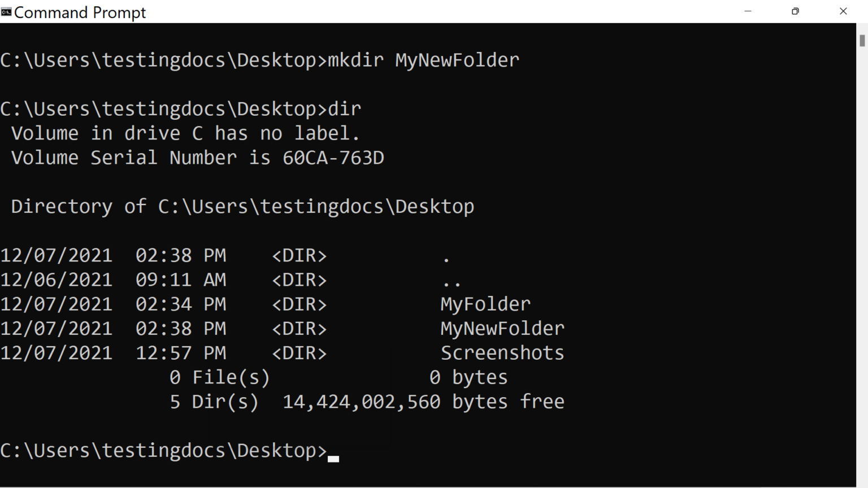This screenshot has height=488, width=868.
Task: Click the 14,424,002,560 bytes free text
Action: click(423, 402)
